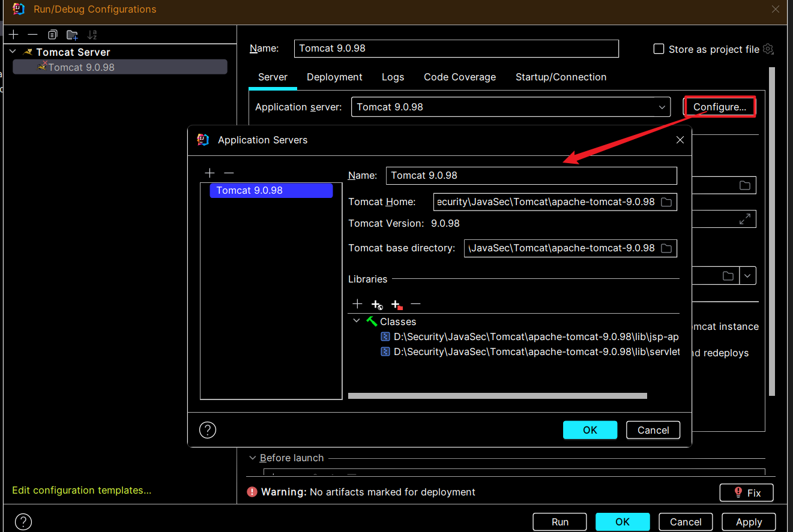This screenshot has width=793, height=532.
Task: Collapse the Before launch section
Action: (253, 458)
